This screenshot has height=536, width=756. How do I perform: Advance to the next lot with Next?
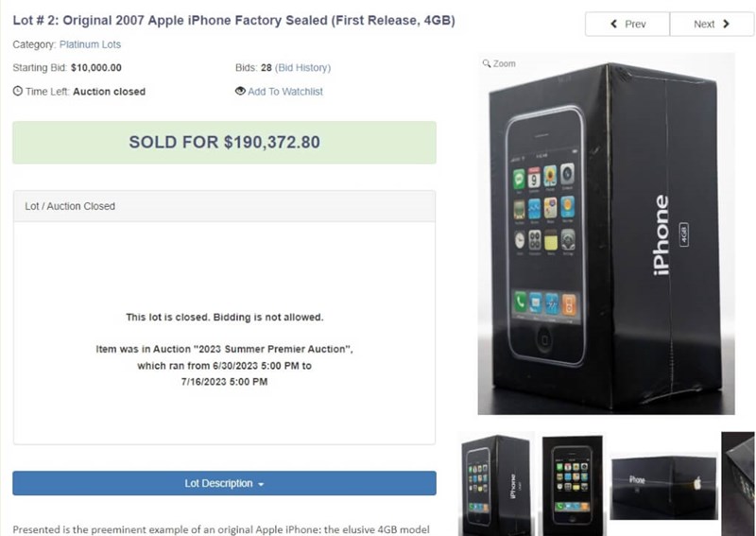click(x=711, y=24)
